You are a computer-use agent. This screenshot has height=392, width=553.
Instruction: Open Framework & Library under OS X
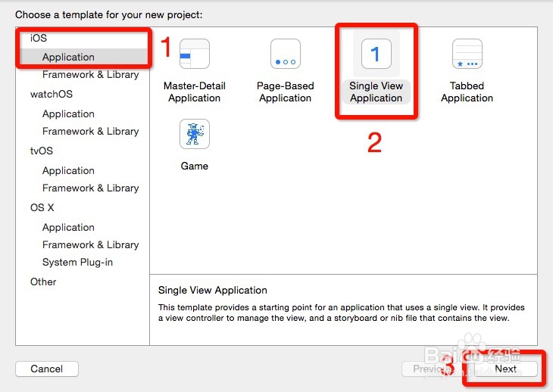(x=90, y=244)
